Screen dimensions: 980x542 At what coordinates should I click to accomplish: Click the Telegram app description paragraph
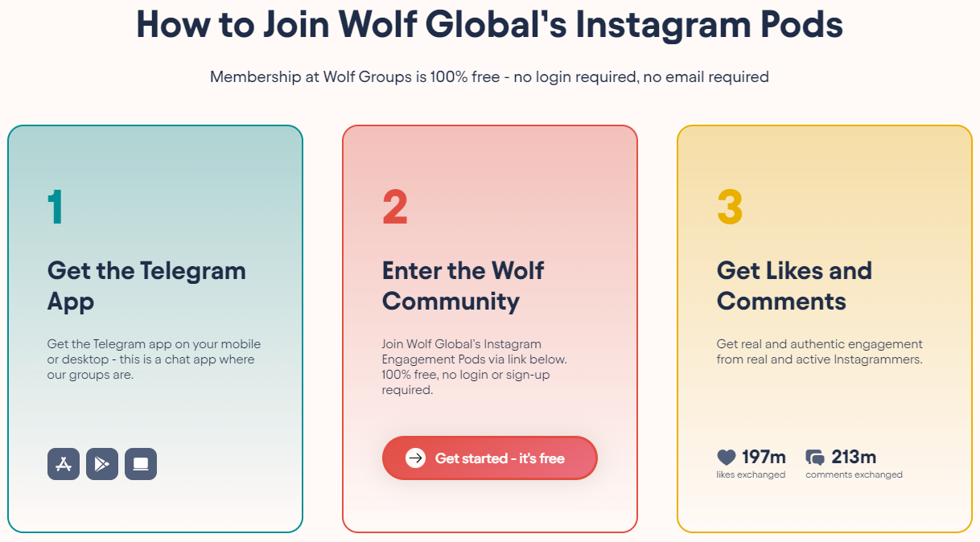click(154, 359)
